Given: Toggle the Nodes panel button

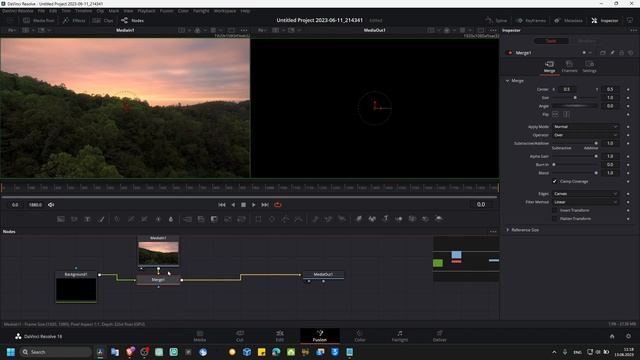Looking at the screenshot, I should pyautogui.click(x=133, y=20).
